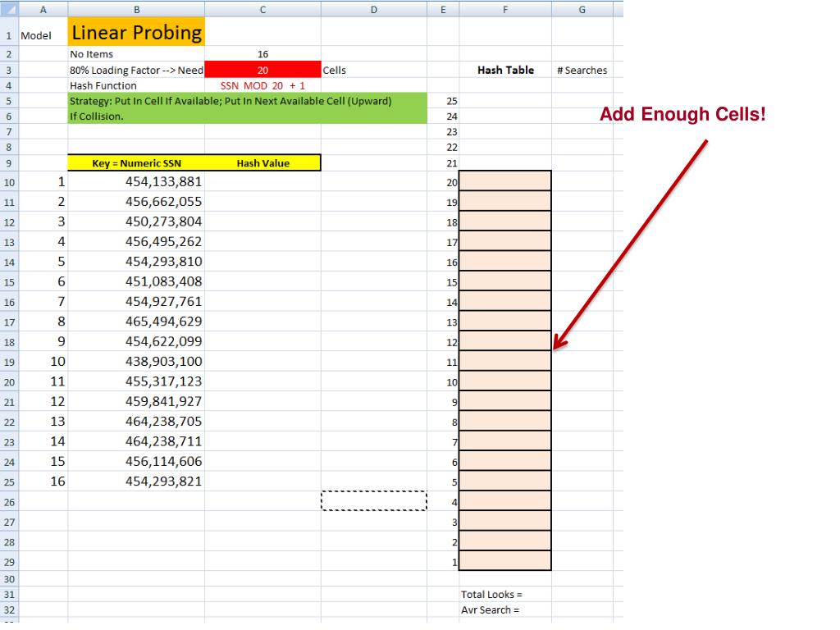Click the Key = Numeric SSN header

137,163
